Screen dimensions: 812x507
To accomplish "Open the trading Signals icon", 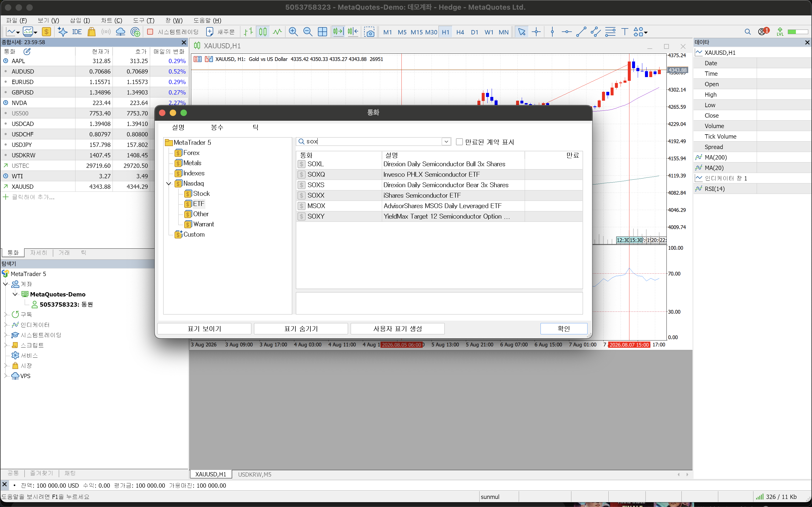I will (106, 32).
